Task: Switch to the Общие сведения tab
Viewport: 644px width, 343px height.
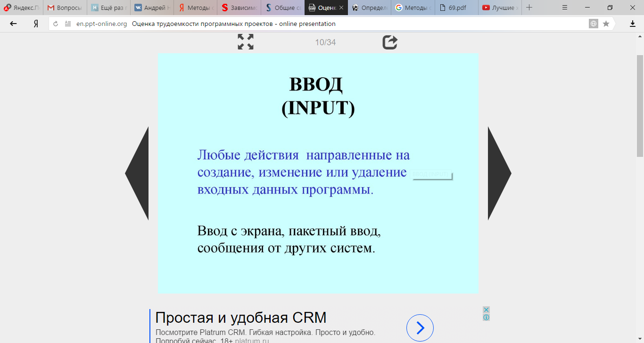Action: pyautogui.click(x=282, y=8)
